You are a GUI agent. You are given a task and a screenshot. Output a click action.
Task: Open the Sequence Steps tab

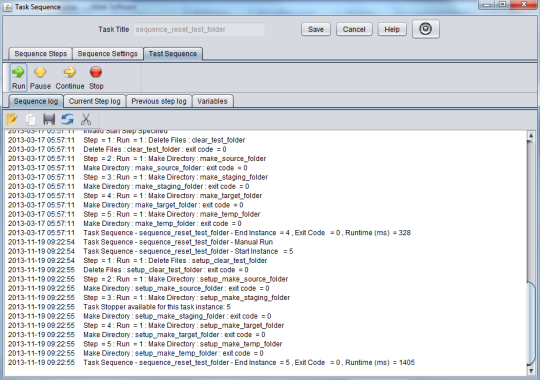click(41, 54)
